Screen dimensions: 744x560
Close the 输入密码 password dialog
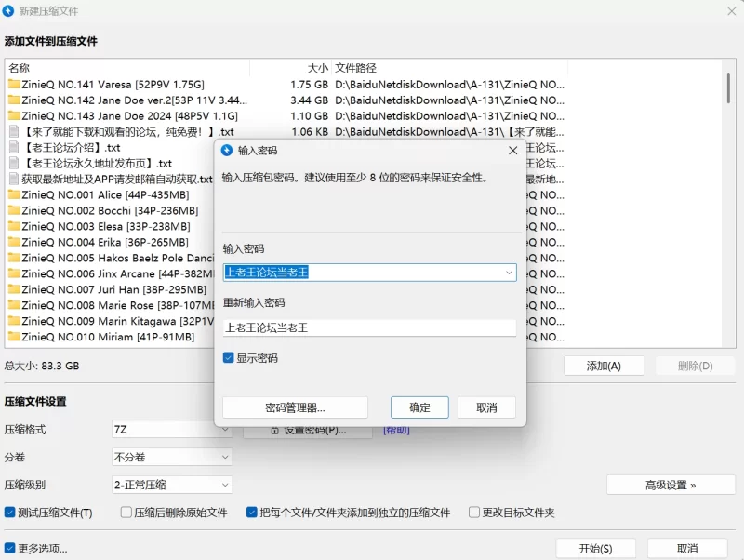click(x=513, y=151)
